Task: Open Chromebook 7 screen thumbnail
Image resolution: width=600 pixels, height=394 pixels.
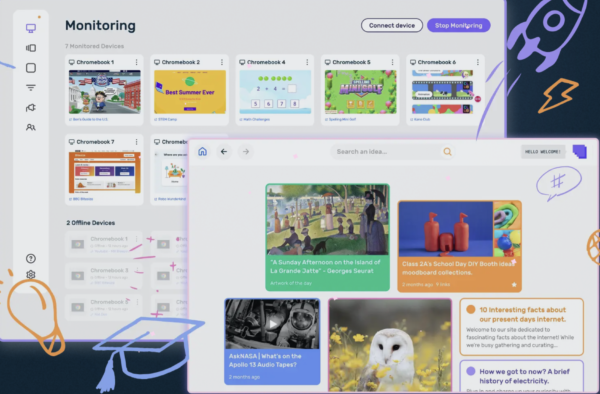Action: [104, 172]
